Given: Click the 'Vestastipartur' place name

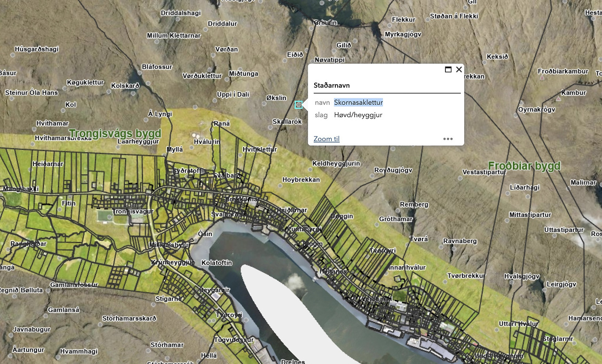Looking at the screenshot, I should pyautogui.click(x=484, y=172).
